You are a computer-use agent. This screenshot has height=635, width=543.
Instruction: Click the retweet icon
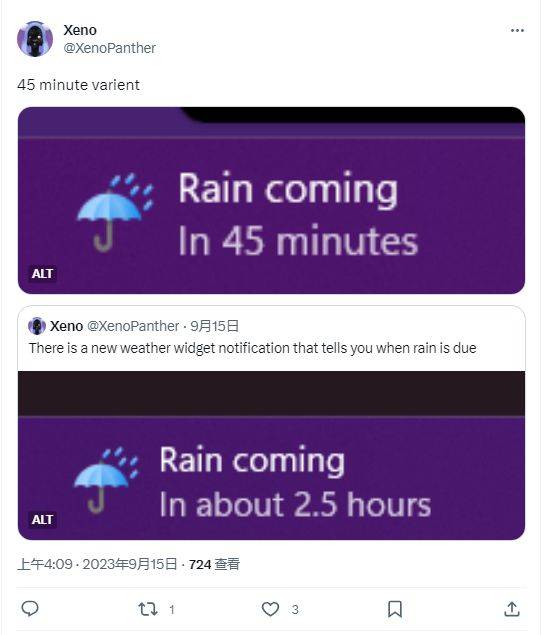148,609
